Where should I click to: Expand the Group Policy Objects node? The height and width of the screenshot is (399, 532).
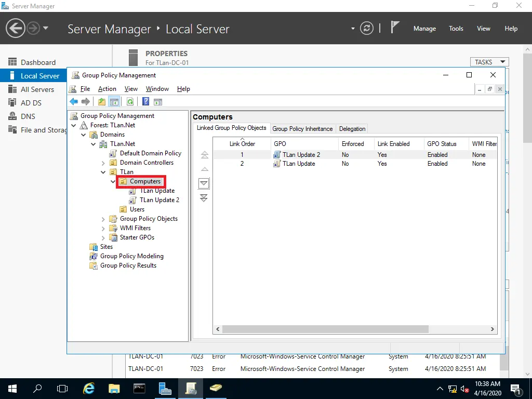coord(103,219)
